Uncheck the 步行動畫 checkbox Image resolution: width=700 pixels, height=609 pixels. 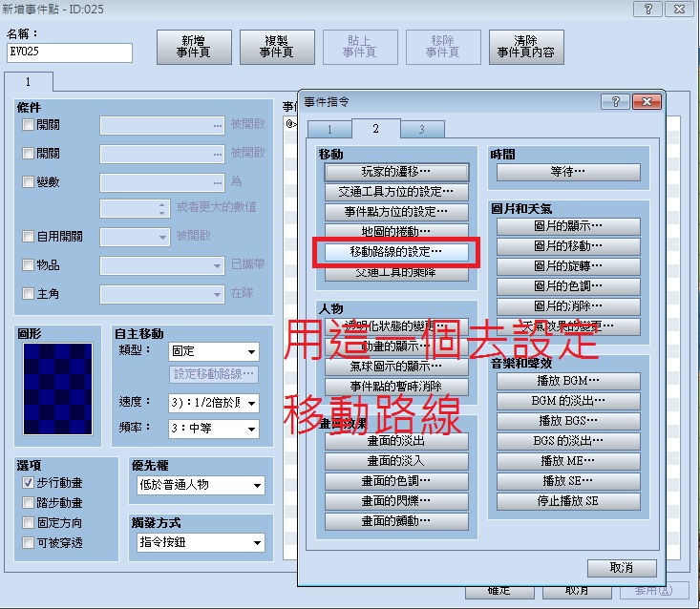[28, 483]
